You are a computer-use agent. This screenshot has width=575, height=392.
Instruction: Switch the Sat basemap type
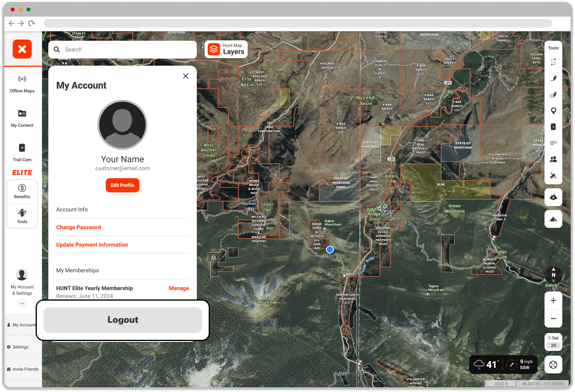[553, 338]
